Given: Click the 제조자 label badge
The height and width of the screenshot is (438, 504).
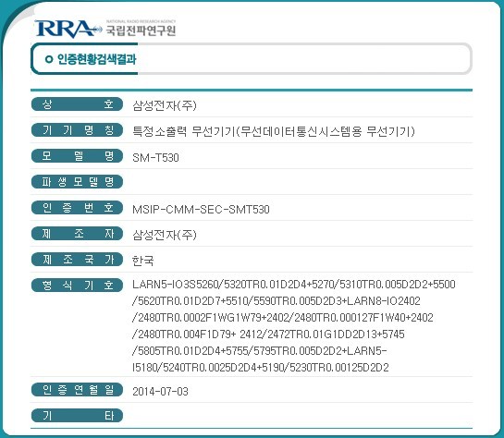Looking at the screenshot, I should pos(77,234).
